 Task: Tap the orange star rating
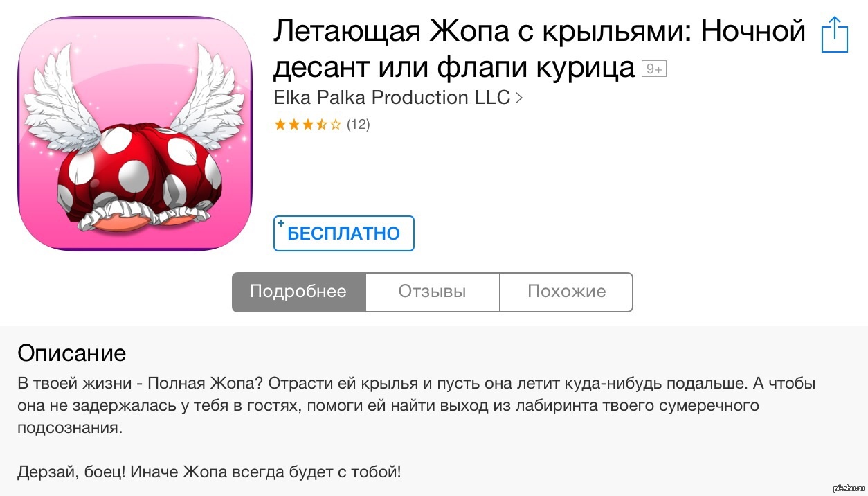pos(307,125)
